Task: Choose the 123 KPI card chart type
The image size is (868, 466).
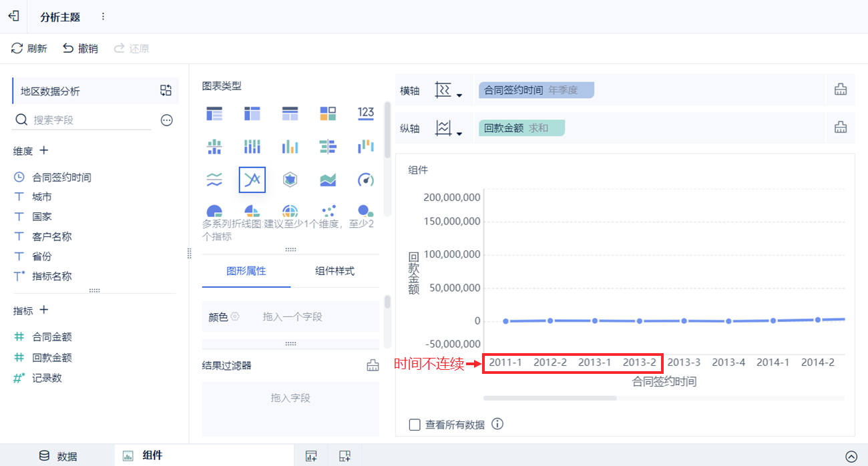Action: pyautogui.click(x=366, y=113)
